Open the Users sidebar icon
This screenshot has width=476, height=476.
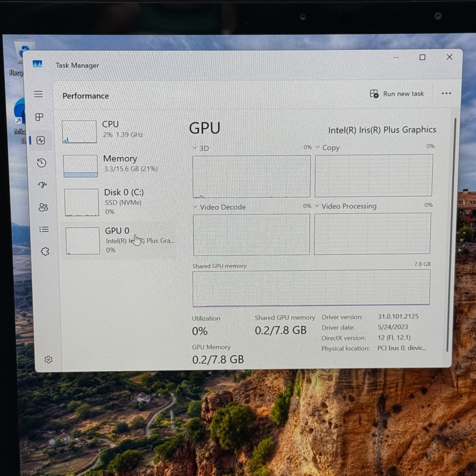43,207
